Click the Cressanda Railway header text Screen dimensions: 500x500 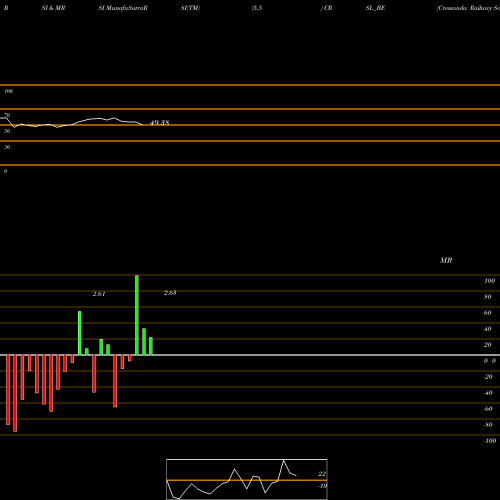pyautogui.click(x=468, y=8)
